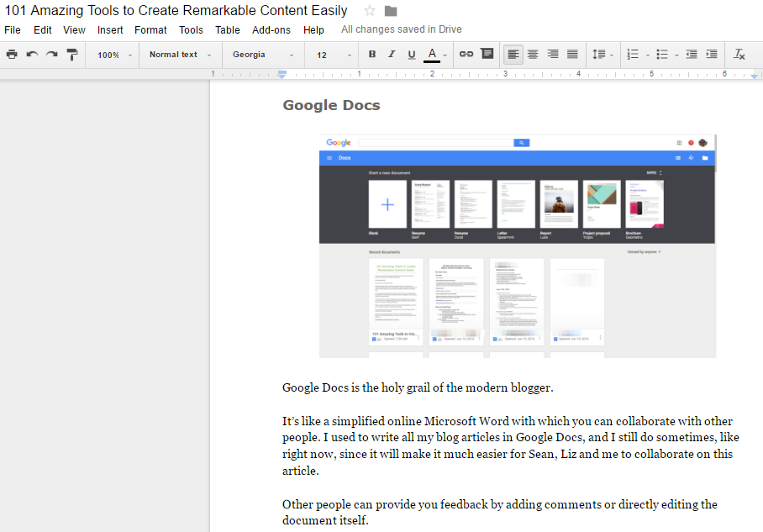Align text to the right
Viewport: 763px width, 532px height.
click(553, 55)
